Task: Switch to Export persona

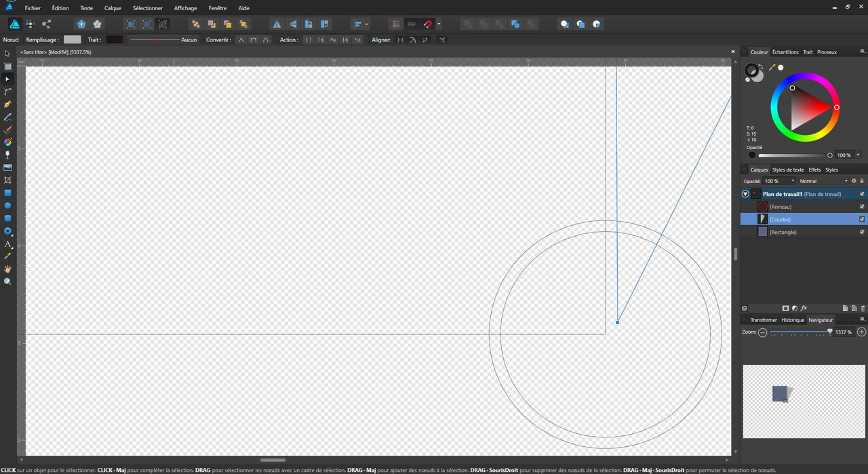Action: pos(46,24)
